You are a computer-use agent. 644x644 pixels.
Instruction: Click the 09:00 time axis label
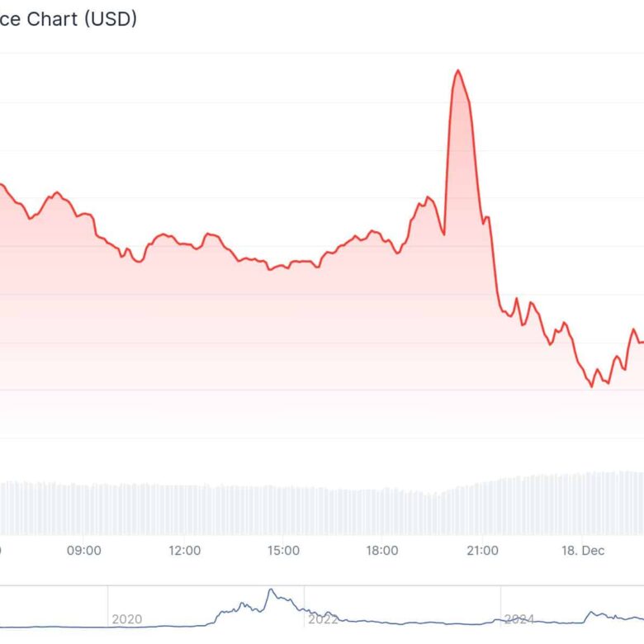coord(84,550)
